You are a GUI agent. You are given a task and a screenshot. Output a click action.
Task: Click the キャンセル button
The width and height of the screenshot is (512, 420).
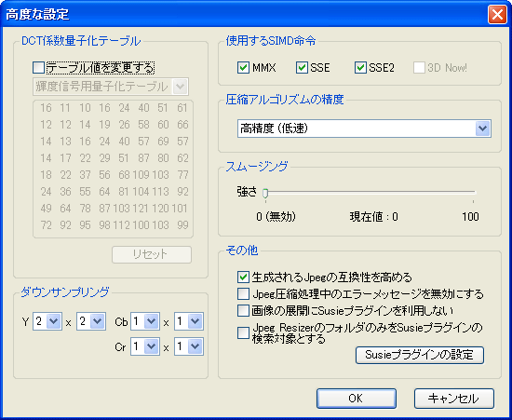(454, 399)
